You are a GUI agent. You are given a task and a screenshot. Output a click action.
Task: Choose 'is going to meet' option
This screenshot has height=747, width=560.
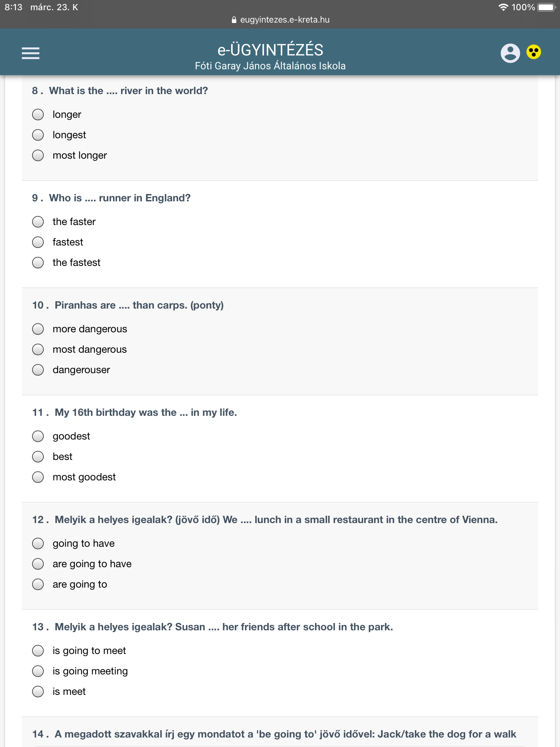click(38, 651)
